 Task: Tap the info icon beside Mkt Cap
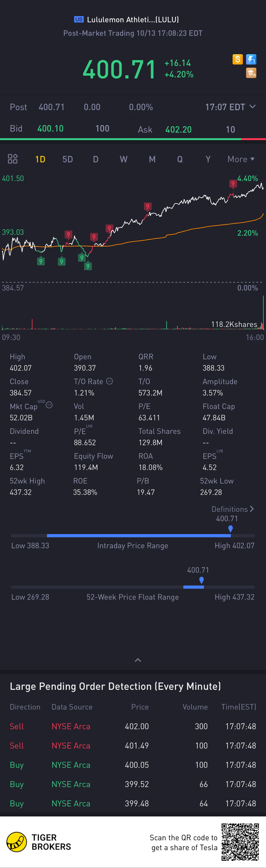coord(49,405)
